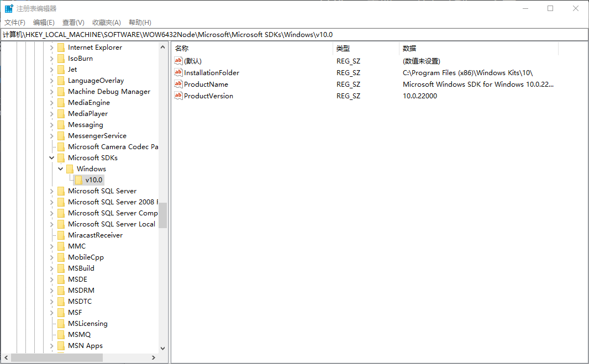Select the MSF folder icon

point(61,313)
